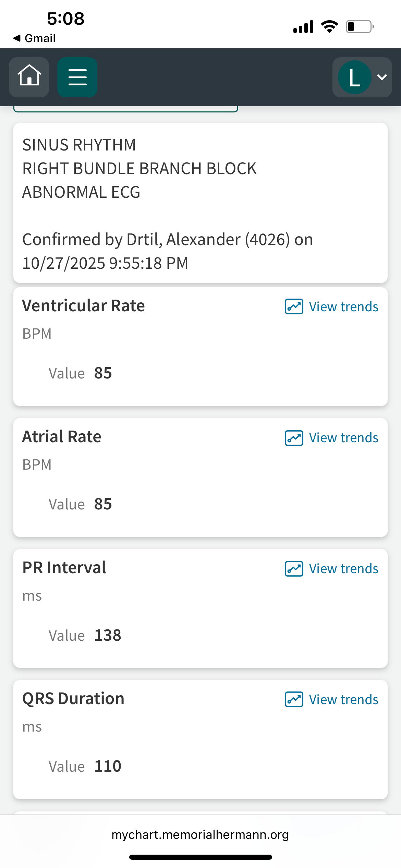Tap the Ventricular Rate value 85

103,373
